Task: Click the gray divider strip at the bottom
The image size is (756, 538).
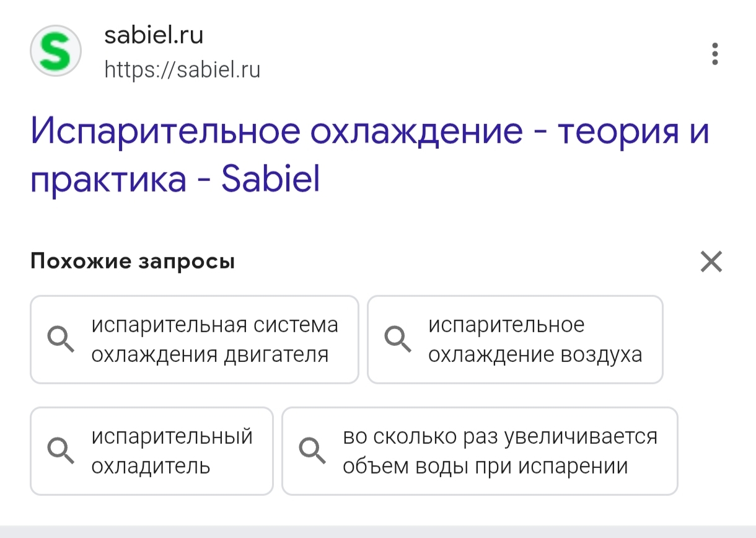Action: pyautogui.click(x=378, y=532)
